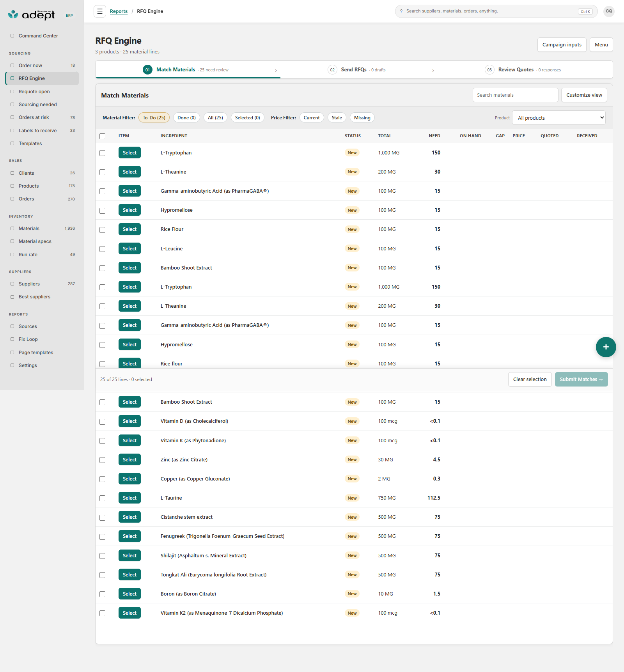The image size is (624, 672).
Task: Click the search magnifier icon in top bar
Action: (x=401, y=11)
